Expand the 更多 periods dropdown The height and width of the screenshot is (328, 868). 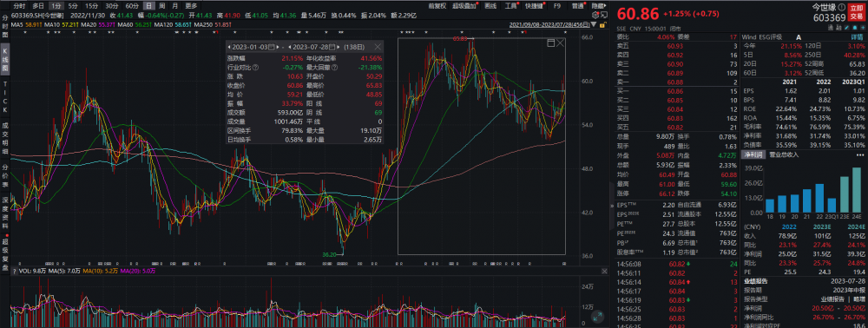point(191,5)
